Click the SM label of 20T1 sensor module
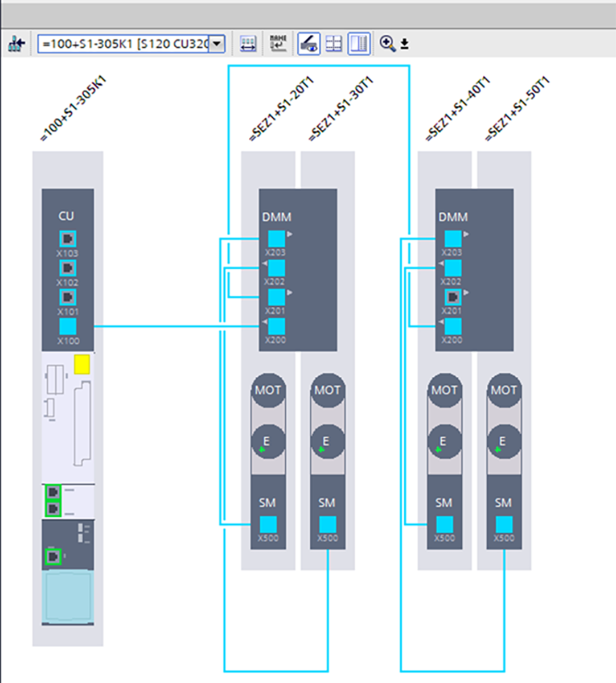616x683 pixels. tap(268, 503)
